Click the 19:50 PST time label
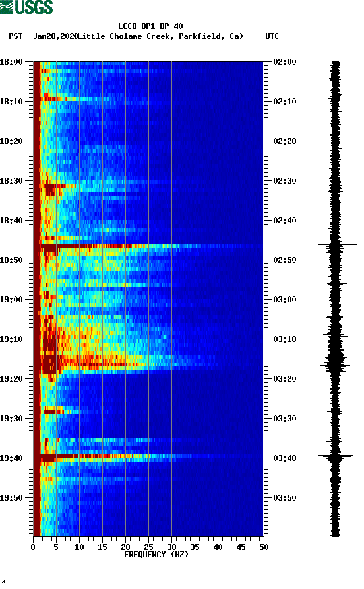Screen dimensions: 364x589 [x=11, y=498]
